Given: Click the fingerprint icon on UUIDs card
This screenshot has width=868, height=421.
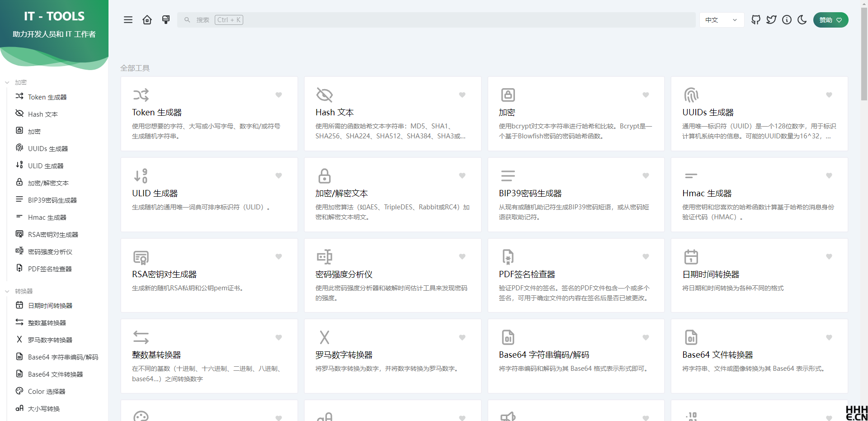Looking at the screenshot, I should 691,95.
